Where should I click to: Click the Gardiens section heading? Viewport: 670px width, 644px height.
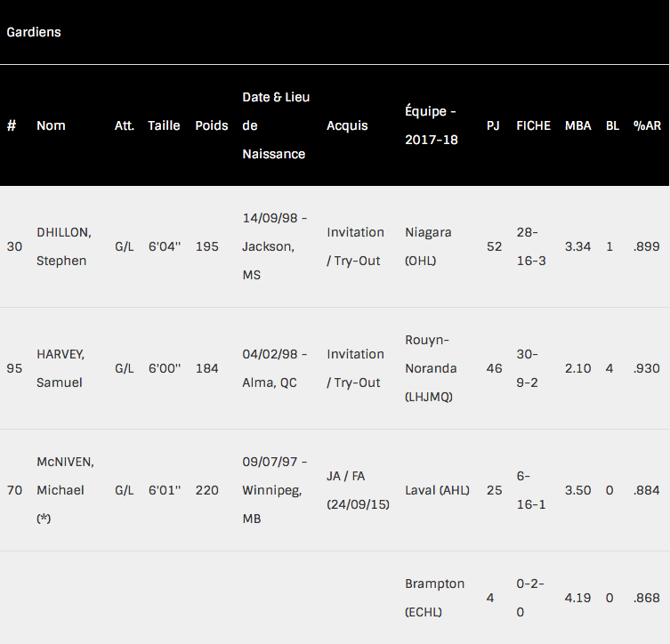tap(34, 32)
